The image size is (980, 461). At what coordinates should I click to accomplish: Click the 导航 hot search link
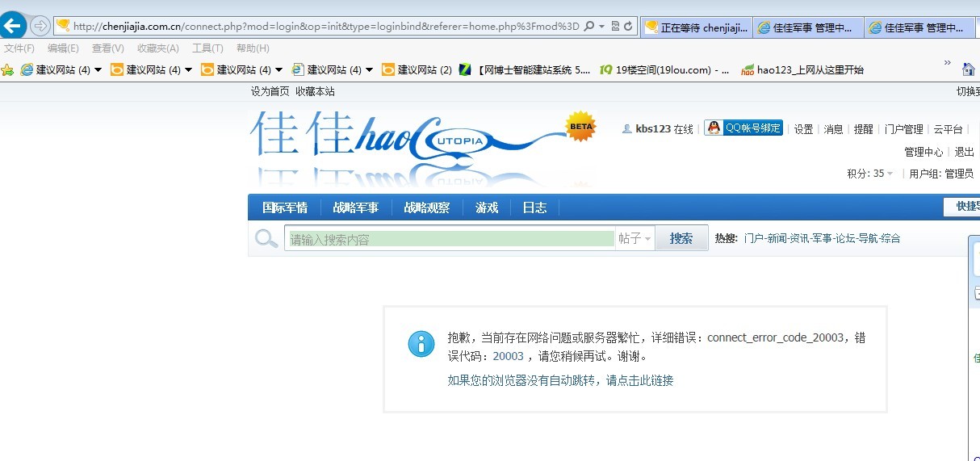pos(867,238)
